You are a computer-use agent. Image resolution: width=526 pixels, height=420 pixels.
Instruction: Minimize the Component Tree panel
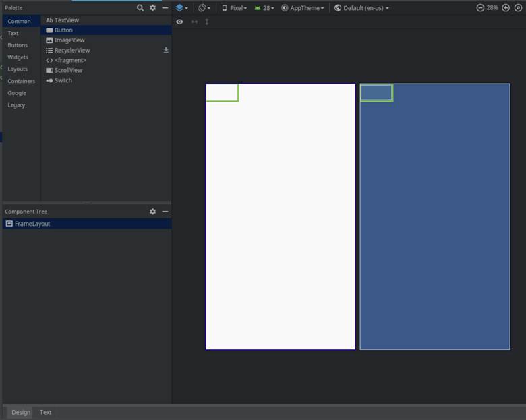165,211
